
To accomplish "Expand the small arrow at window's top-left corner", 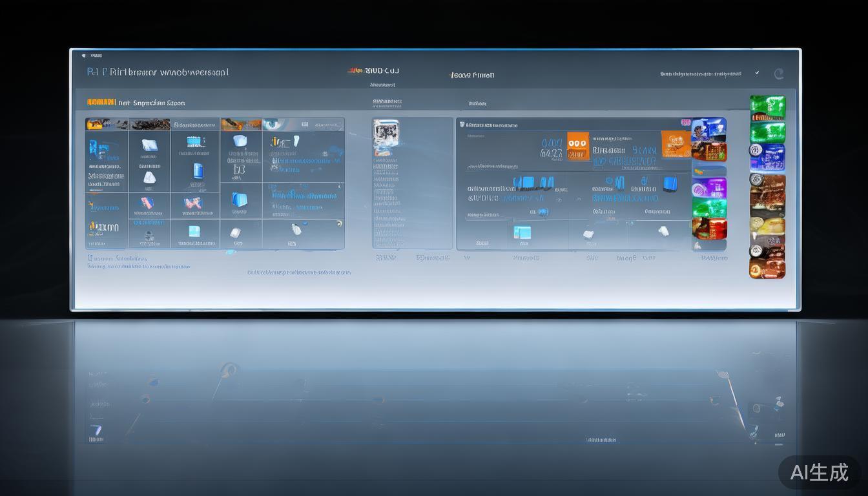I will coord(84,56).
